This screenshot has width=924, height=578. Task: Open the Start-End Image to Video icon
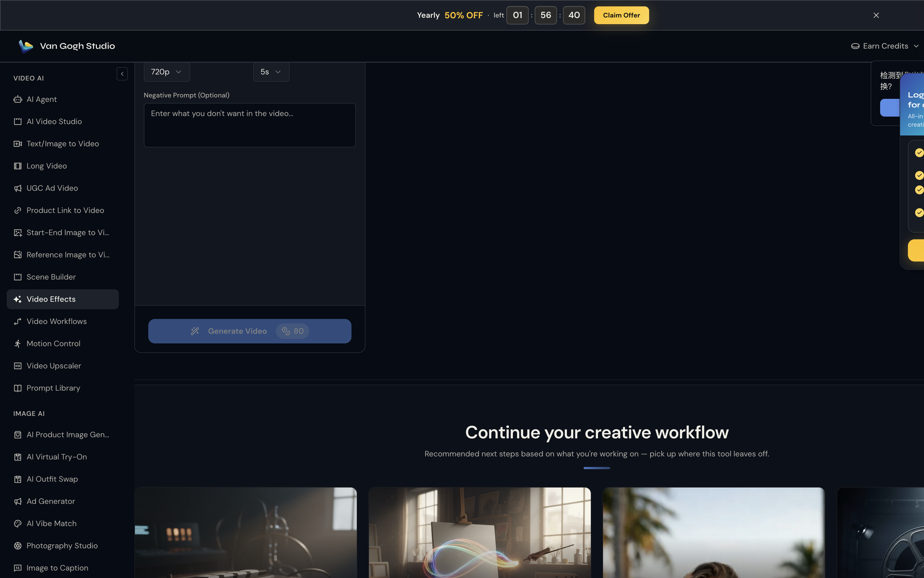point(17,232)
